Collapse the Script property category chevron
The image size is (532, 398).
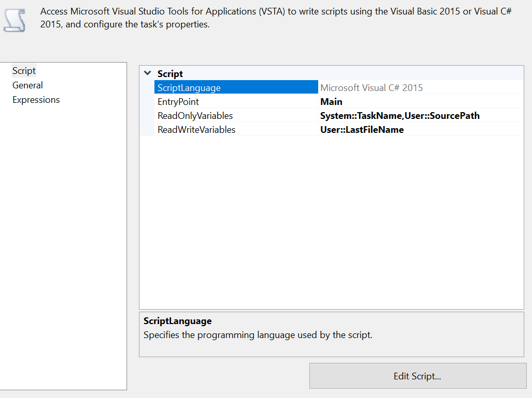[148, 73]
